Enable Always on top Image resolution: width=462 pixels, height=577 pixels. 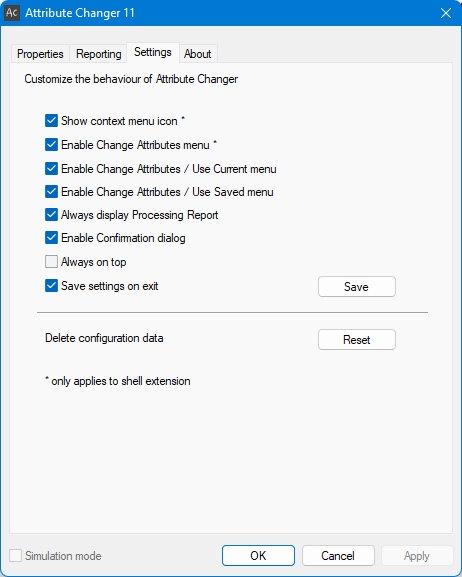click(52, 262)
